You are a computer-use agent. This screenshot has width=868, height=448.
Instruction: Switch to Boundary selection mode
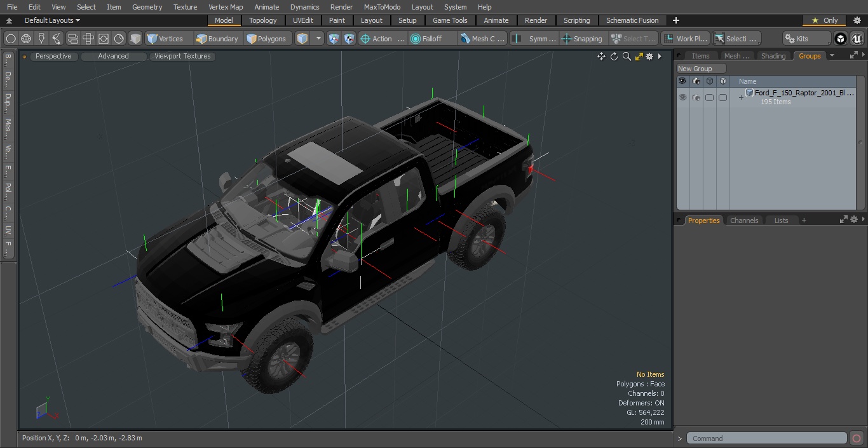218,39
